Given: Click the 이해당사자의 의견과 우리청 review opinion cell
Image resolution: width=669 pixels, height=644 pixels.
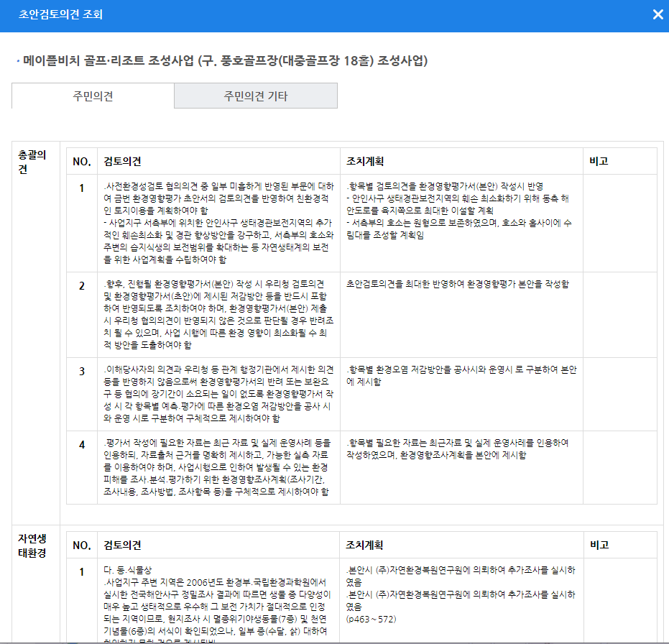Looking at the screenshot, I should pyautogui.click(x=218, y=392).
